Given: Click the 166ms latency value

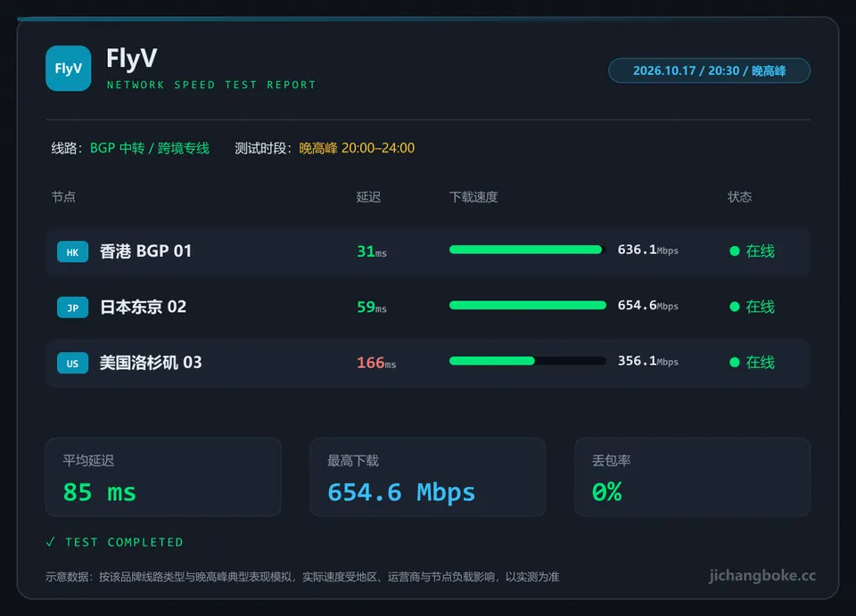Looking at the screenshot, I should pos(376,363).
